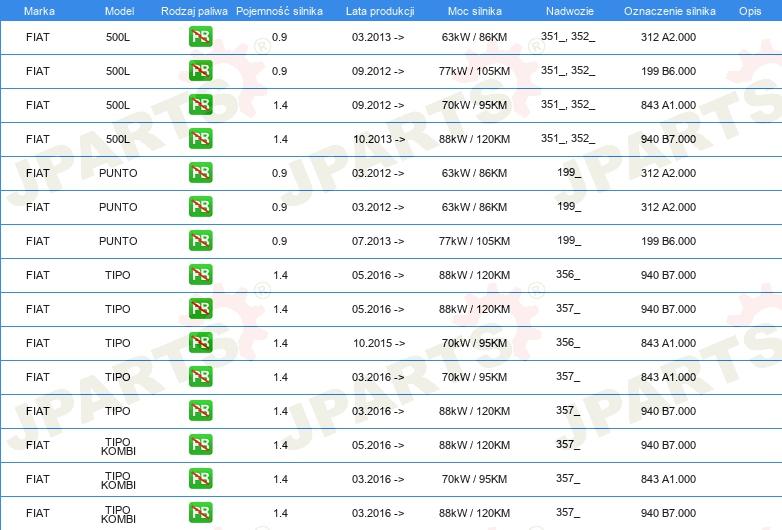Click 199 B6.000 engine code in 500L row

tap(668, 71)
